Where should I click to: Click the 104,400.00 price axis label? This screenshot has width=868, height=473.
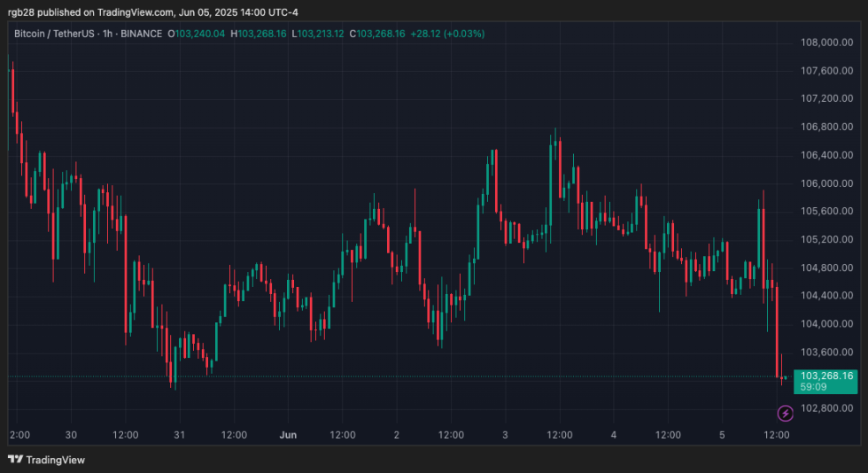[826, 295]
